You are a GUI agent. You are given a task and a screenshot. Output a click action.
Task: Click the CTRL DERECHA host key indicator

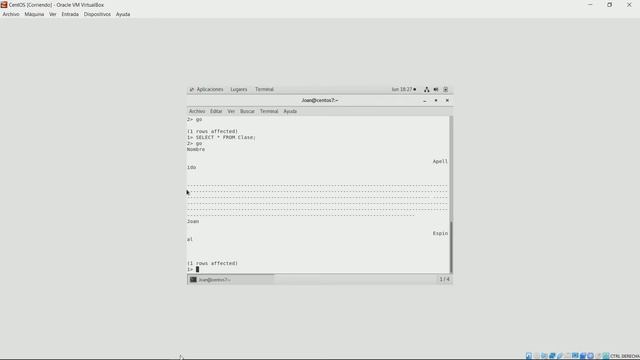coord(624,356)
